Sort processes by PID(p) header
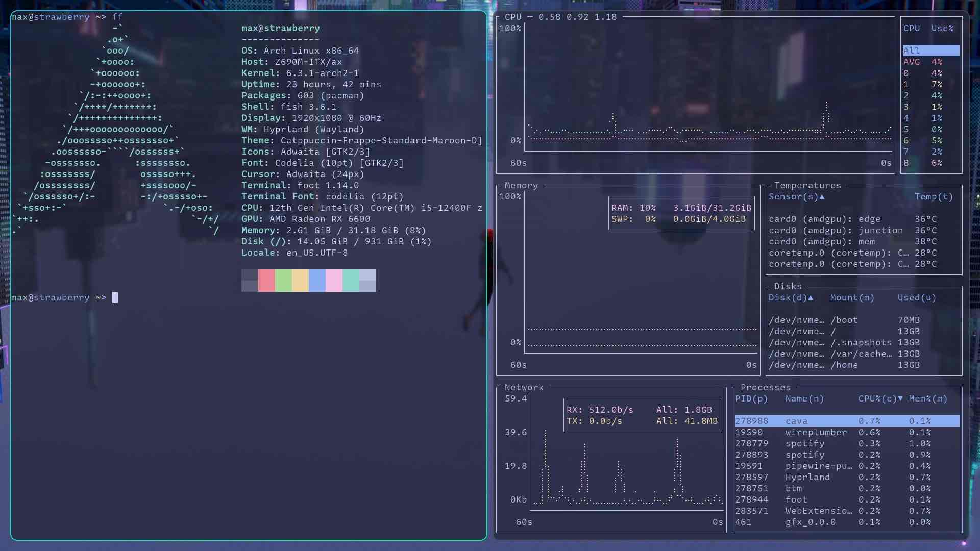 tap(751, 398)
